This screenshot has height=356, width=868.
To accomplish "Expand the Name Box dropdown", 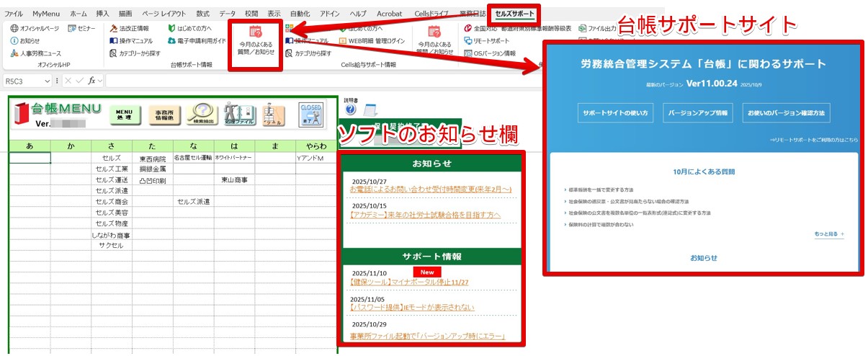I will [48, 81].
